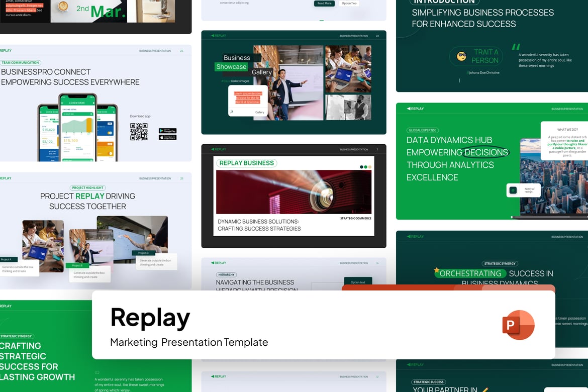Open the presenter photo in the Business Showcase Gallery slide
This screenshot has height=392, width=588.
[288, 82]
